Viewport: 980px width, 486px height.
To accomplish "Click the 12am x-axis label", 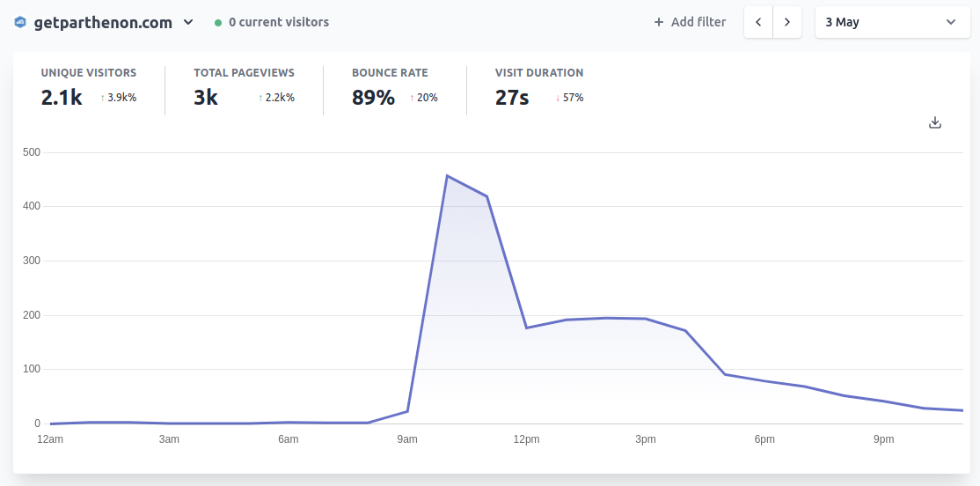I will pyautogui.click(x=50, y=439).
